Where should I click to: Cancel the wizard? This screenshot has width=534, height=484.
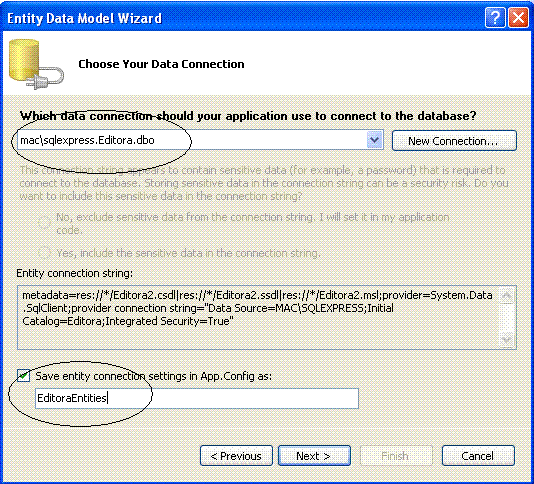[x=478, y=455]
